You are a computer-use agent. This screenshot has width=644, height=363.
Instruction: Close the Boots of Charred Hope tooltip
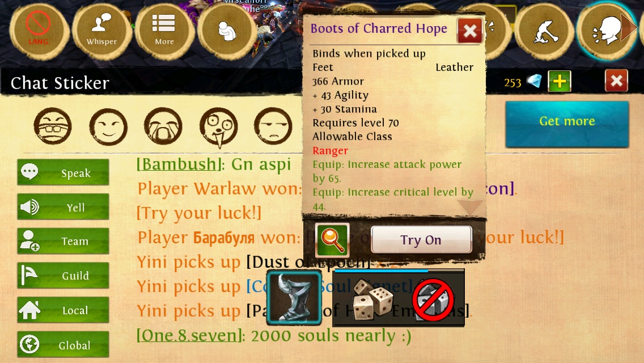coord(470,31)
